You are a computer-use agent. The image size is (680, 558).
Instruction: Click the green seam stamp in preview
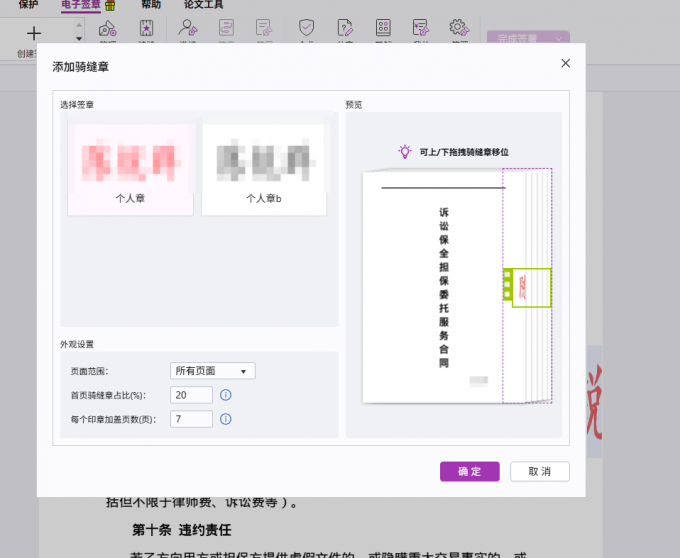click(532, 288)
